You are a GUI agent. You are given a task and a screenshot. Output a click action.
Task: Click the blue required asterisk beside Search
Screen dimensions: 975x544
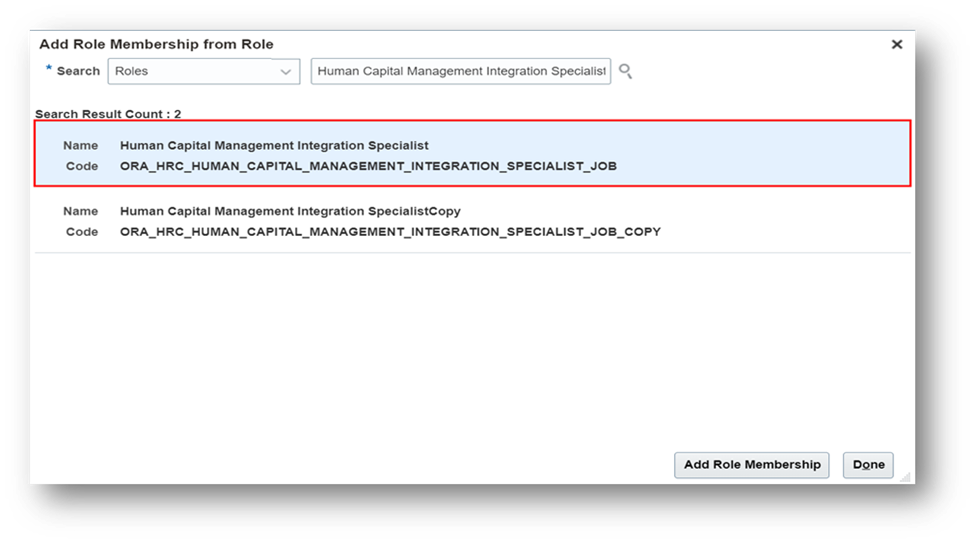[49, 67]
